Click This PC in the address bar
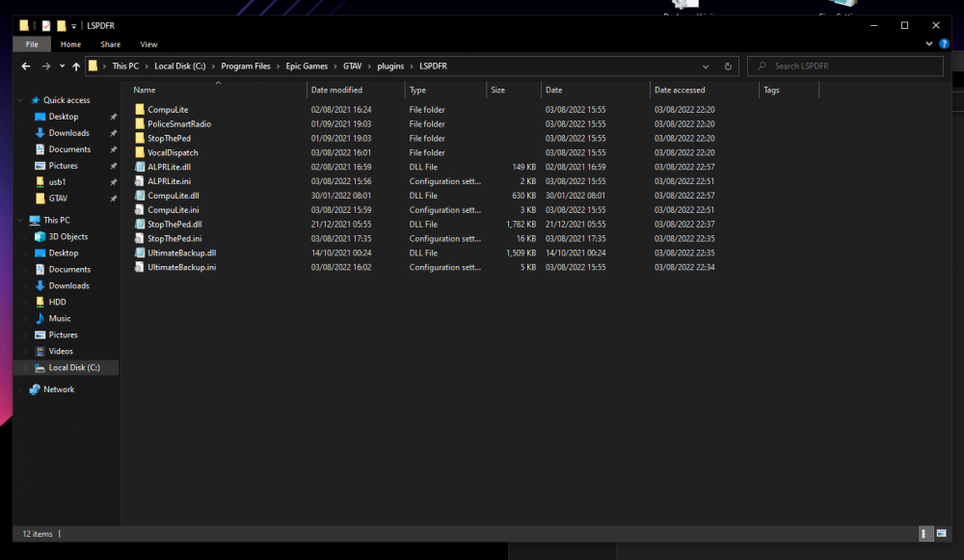The width and height of the screenshot is (964, 560). (125, 66)
